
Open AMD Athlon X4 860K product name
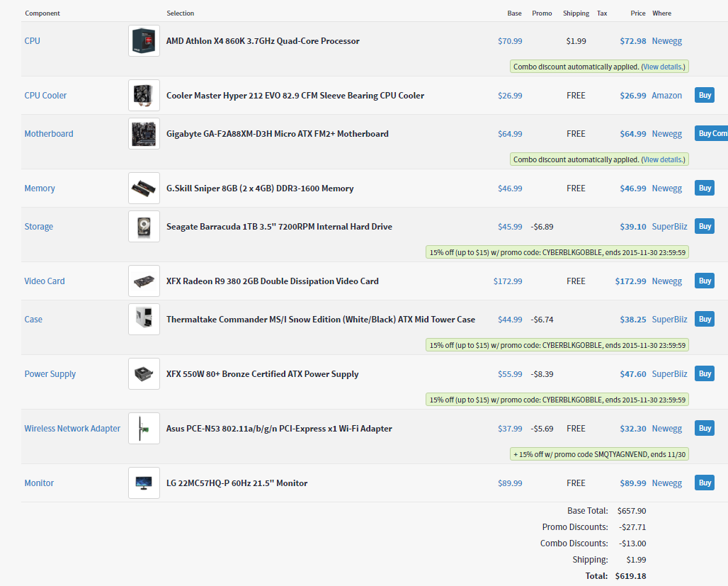click(263, 41)
